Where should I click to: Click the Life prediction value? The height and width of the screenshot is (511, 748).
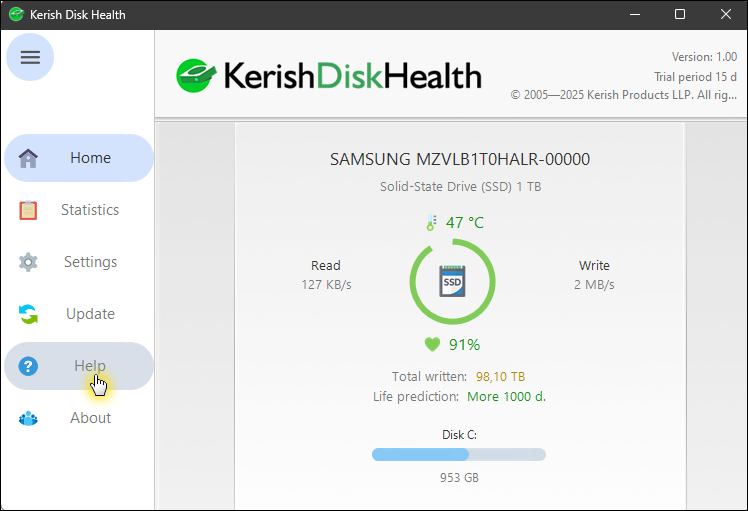point(506,396)
